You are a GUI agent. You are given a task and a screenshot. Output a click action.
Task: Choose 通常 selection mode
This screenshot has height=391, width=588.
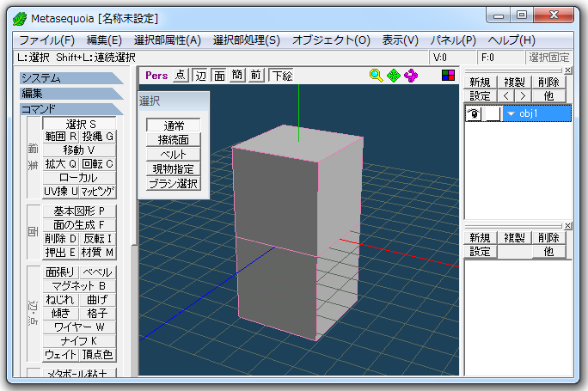174,125
